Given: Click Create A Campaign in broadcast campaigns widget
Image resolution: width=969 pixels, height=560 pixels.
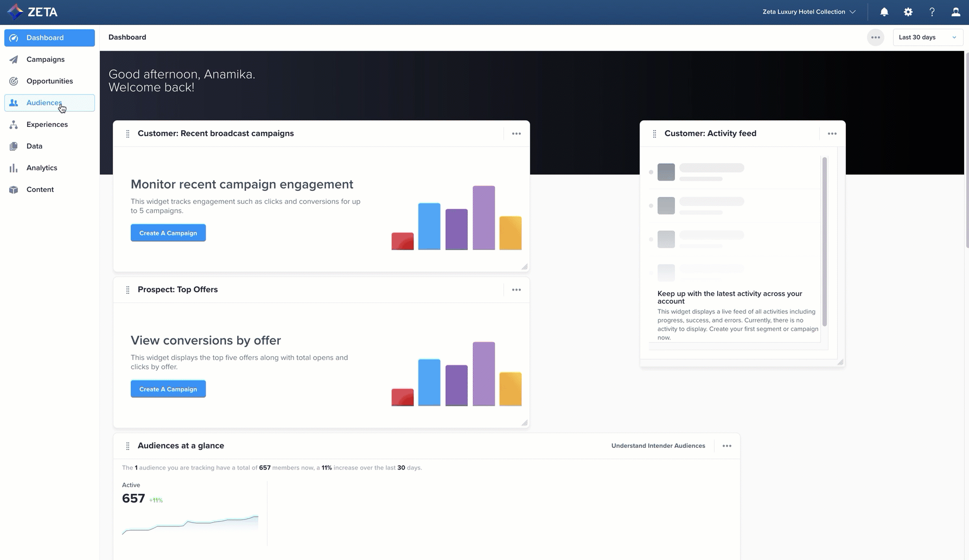Looking at the screenshot, I should [168, 233].
